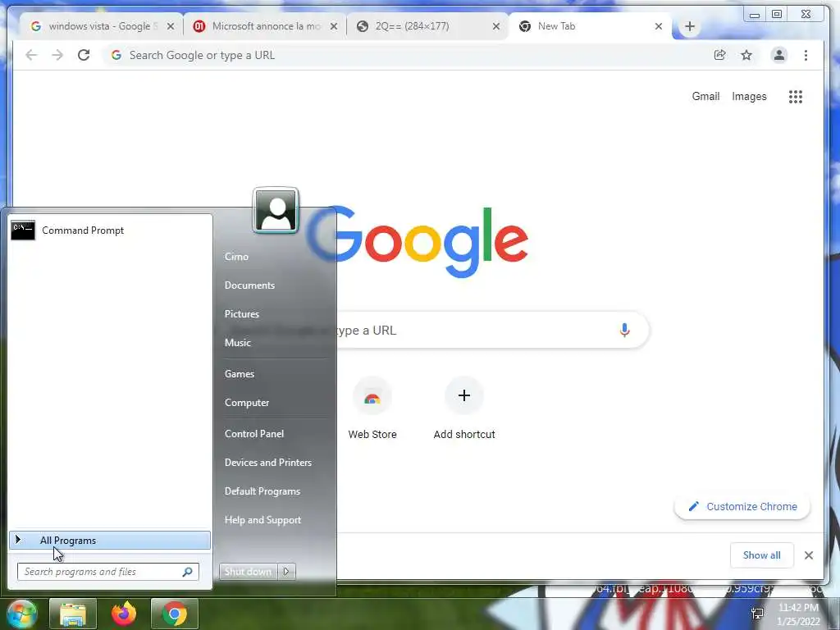This screenshot has width=840, height=630.
Task: Open Documents from Start menu
Action: [249, 285]
